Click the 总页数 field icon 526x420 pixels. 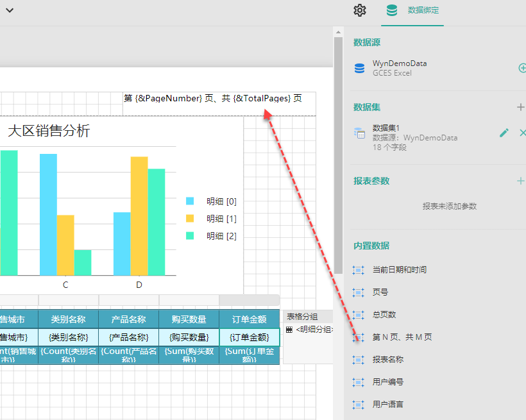pos(359,315)
